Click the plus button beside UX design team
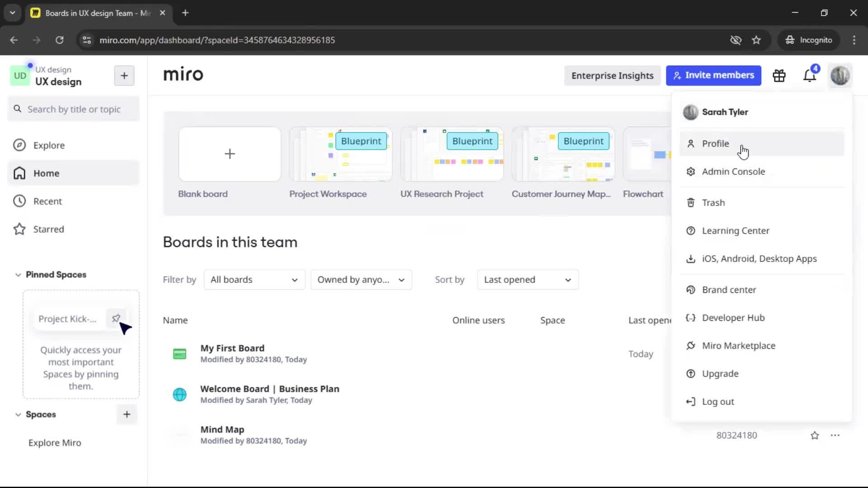 click(x=124, y=76)
